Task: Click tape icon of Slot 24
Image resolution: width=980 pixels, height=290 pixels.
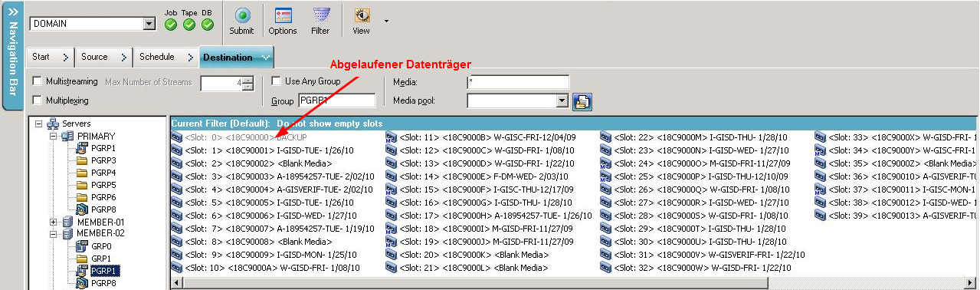Action: click(605, 163)
